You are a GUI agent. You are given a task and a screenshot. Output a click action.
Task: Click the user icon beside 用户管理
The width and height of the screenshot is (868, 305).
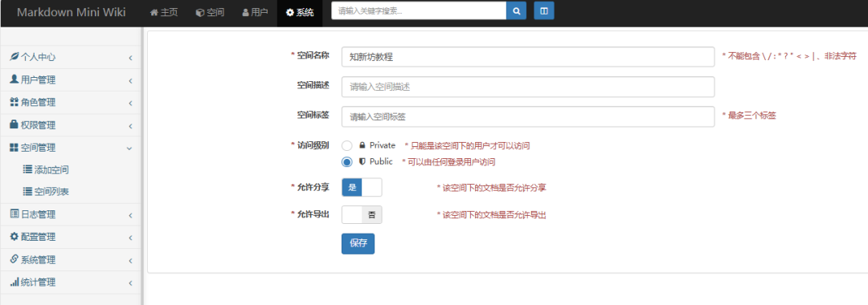pyautogui.click(x=14, y=79)
